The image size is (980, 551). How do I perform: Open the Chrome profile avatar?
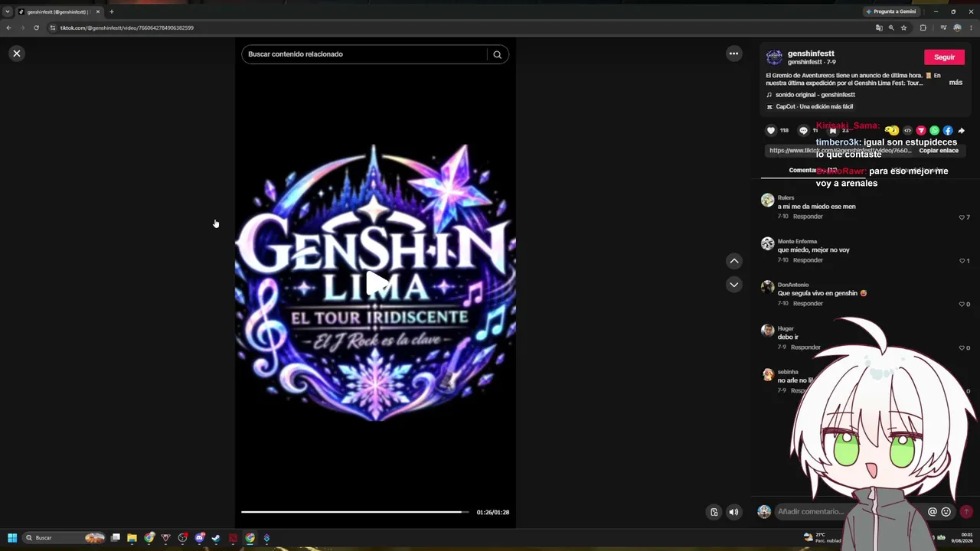click(x=957, y=28)
